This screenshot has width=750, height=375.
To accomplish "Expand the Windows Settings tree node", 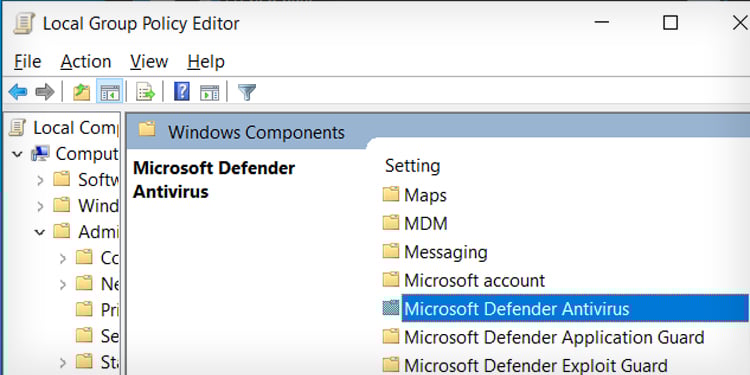I will pyautogui.click(x=40, y=206).
